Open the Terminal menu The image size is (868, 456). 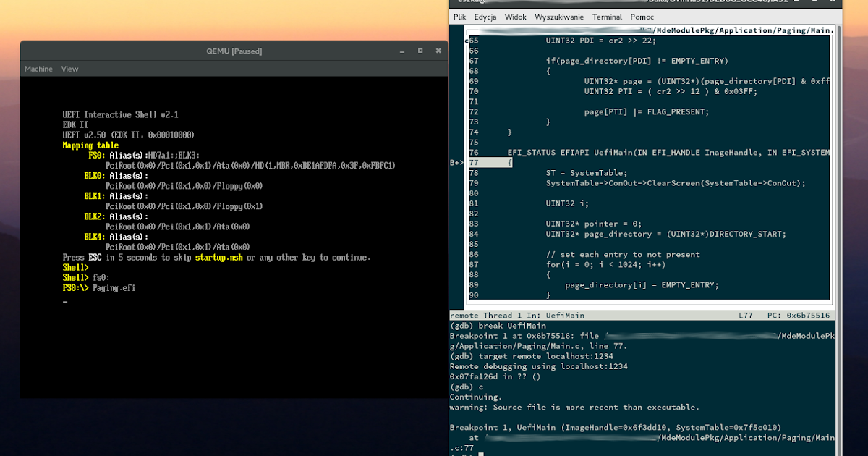(607, 17)
